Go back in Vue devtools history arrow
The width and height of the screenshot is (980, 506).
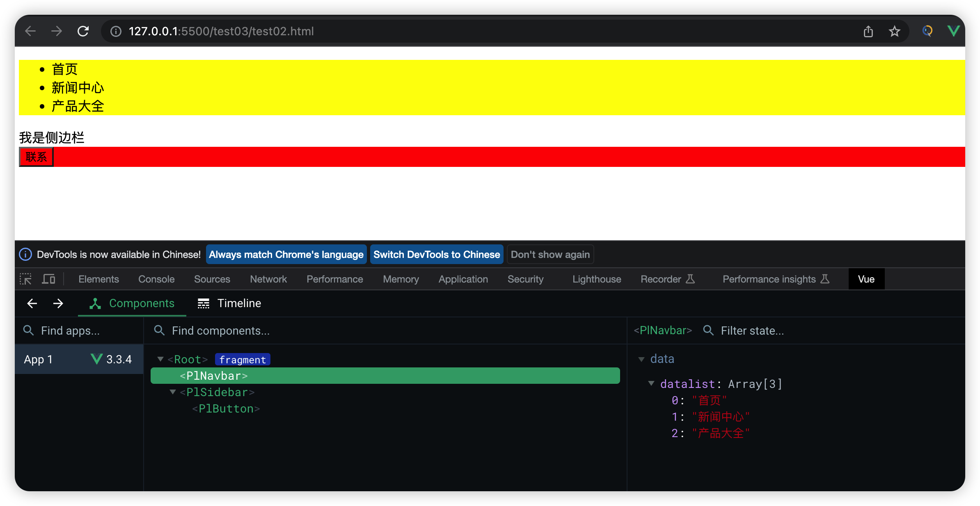(32, 303)
